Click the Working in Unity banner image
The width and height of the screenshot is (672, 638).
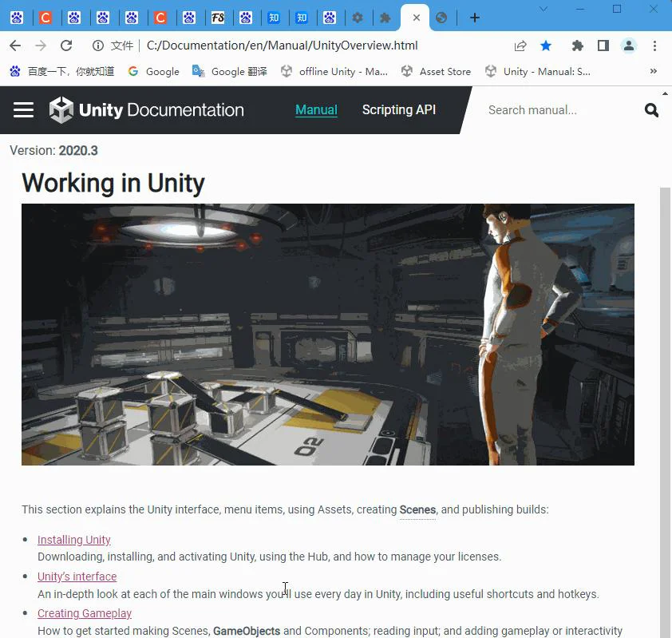pos(328,335)
